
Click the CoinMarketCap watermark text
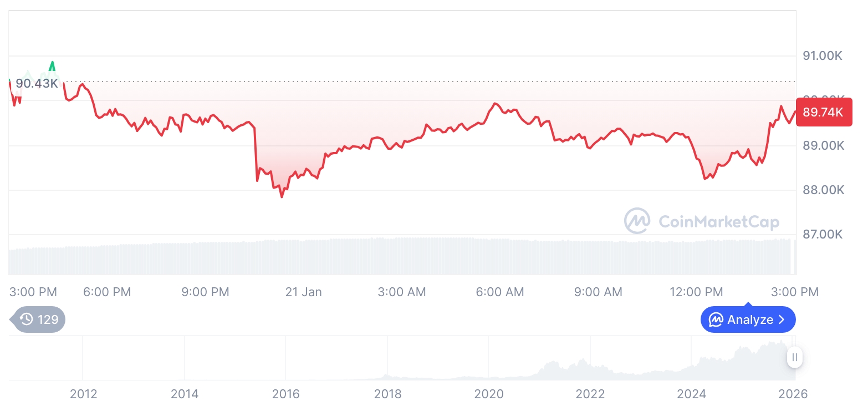(719, 222)
